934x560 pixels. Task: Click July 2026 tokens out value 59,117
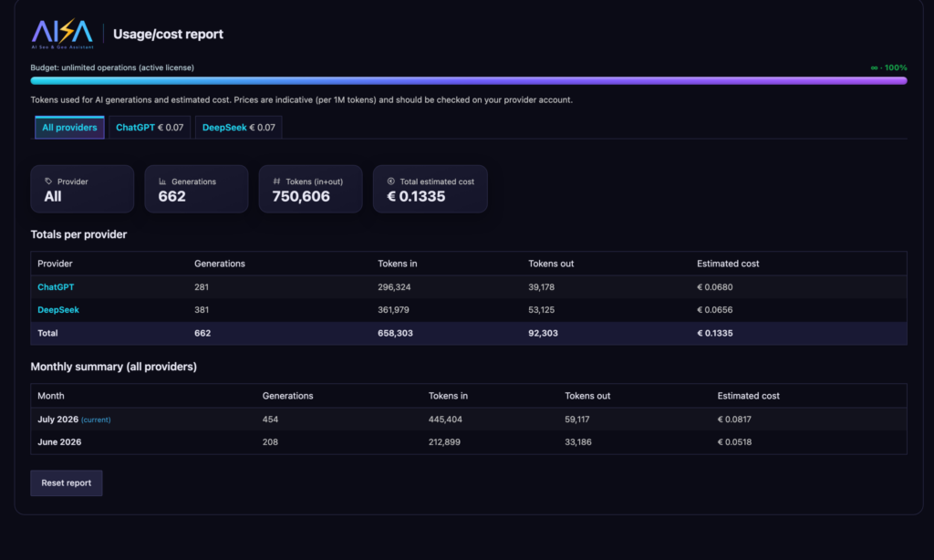tap(577, 420)
